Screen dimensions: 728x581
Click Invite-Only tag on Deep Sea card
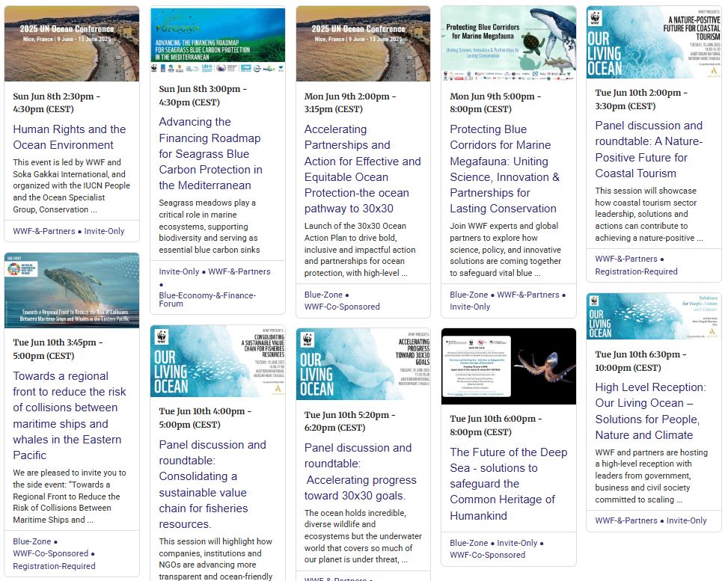point(517,543)
